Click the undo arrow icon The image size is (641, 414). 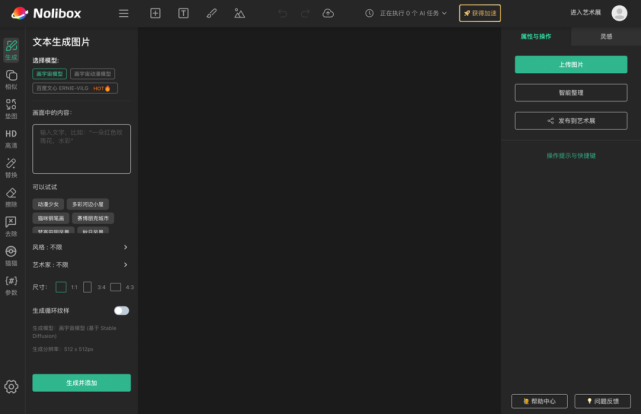[282, 13]
